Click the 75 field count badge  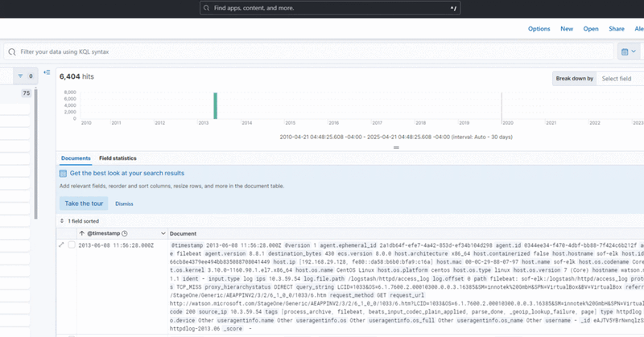point(27,93)
